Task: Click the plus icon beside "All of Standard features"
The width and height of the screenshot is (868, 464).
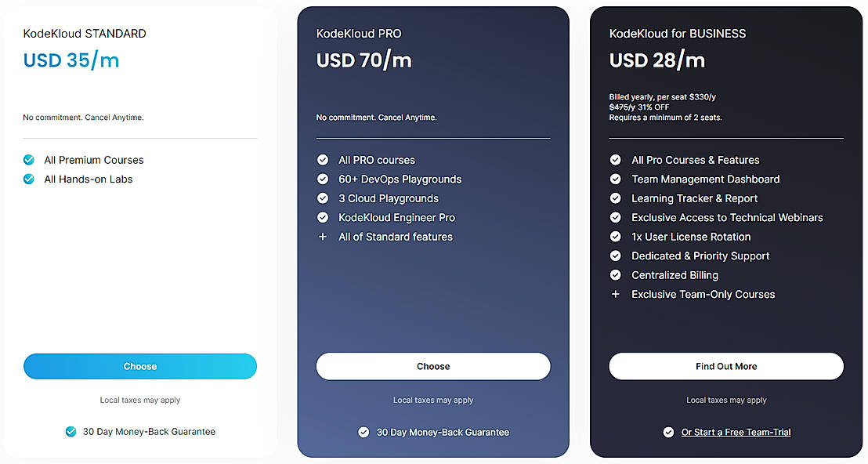Action: [323, 237]
